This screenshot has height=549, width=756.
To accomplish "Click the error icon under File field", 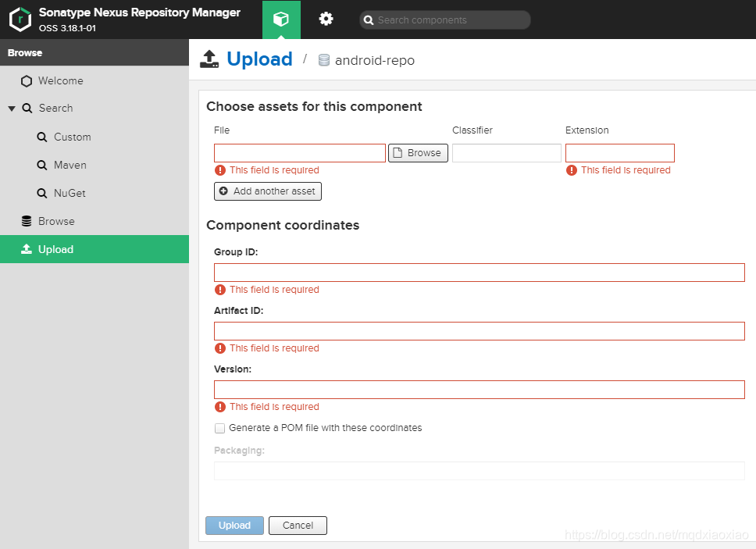I will tap(220, 170).
